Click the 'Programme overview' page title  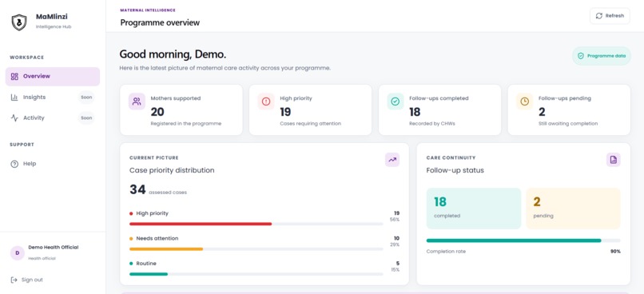160,22
